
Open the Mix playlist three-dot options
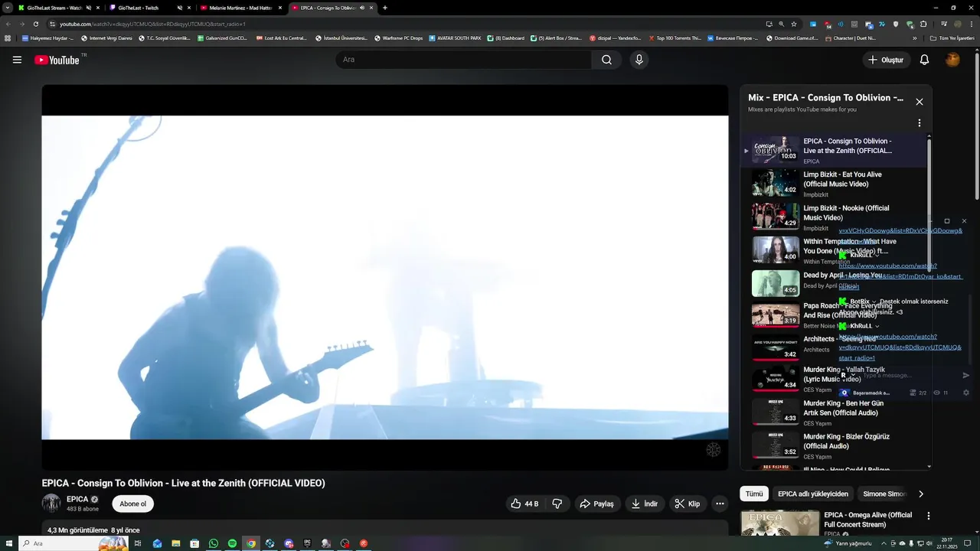click(920, 123)
